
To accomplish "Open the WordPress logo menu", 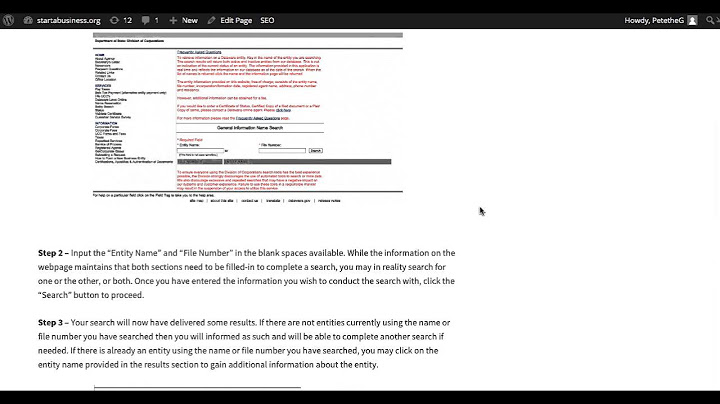I will (x=8, y=20).
